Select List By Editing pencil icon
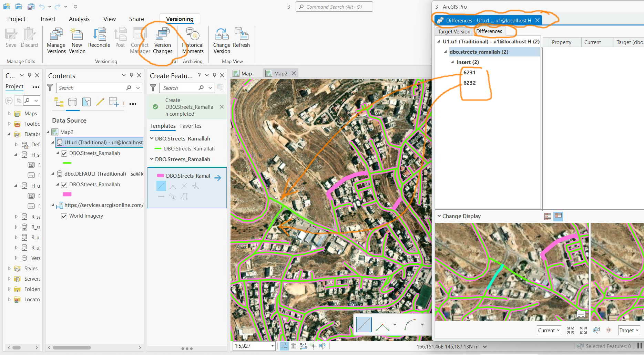Screen dimensions: 644x355 click(100, 102)
